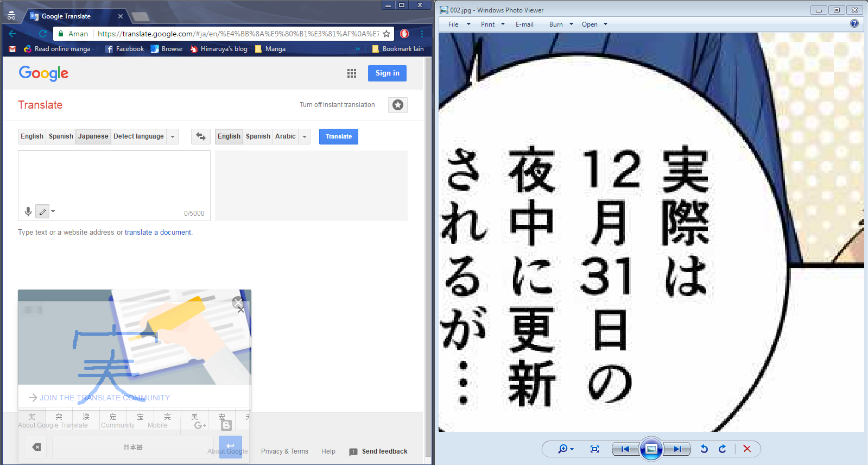Bookmark this page with the star icon
This screenshot has width=868, height=465.
(x=387, y=34)
